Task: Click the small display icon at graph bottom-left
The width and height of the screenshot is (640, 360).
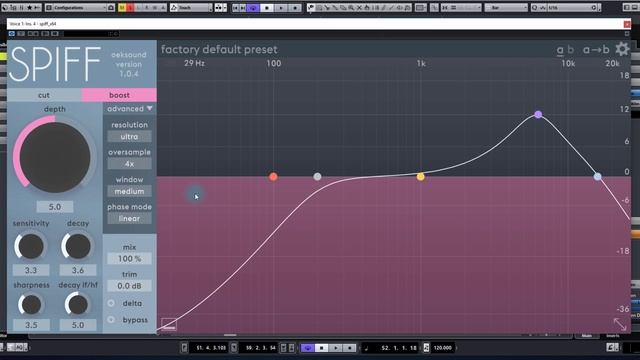Action: coord(169,324)
